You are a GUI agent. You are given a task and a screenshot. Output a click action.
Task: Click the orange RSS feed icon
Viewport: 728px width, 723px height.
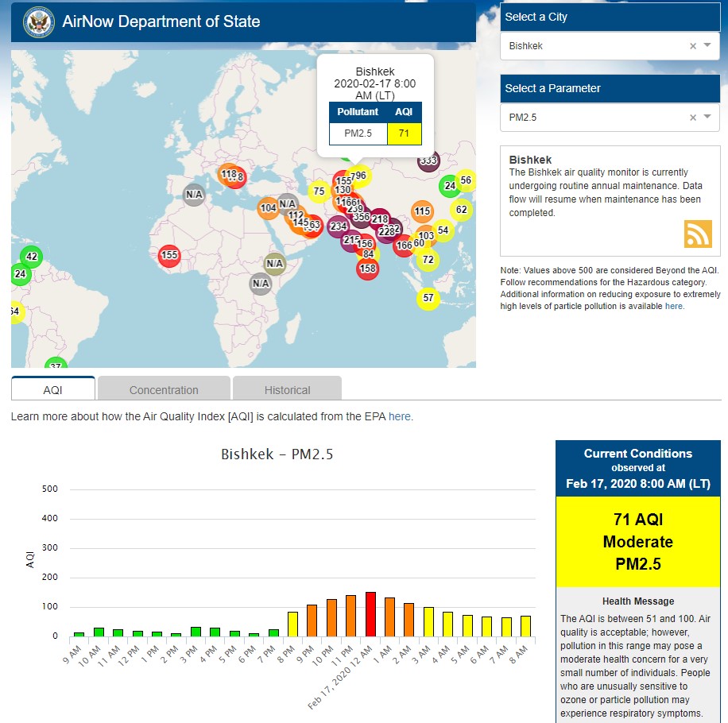tap(697, 234)
